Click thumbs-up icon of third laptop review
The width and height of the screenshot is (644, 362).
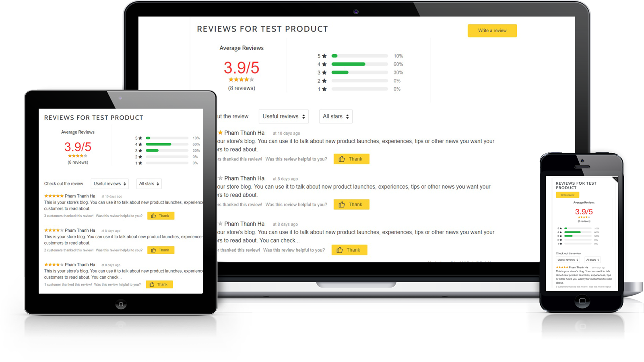[340, 250]
